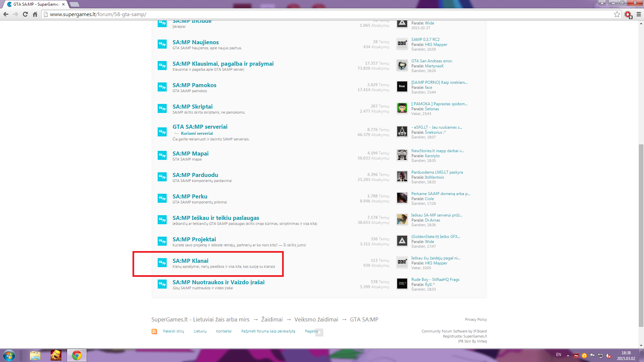Open SA:MP Klanai forum link
Screen dimensions: 644x362
(191, 261)
